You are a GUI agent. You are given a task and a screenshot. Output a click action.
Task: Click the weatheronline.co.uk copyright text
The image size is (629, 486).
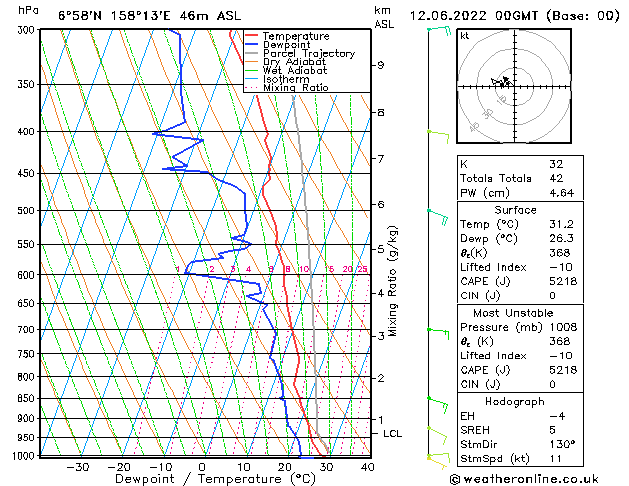click(524, 479)
